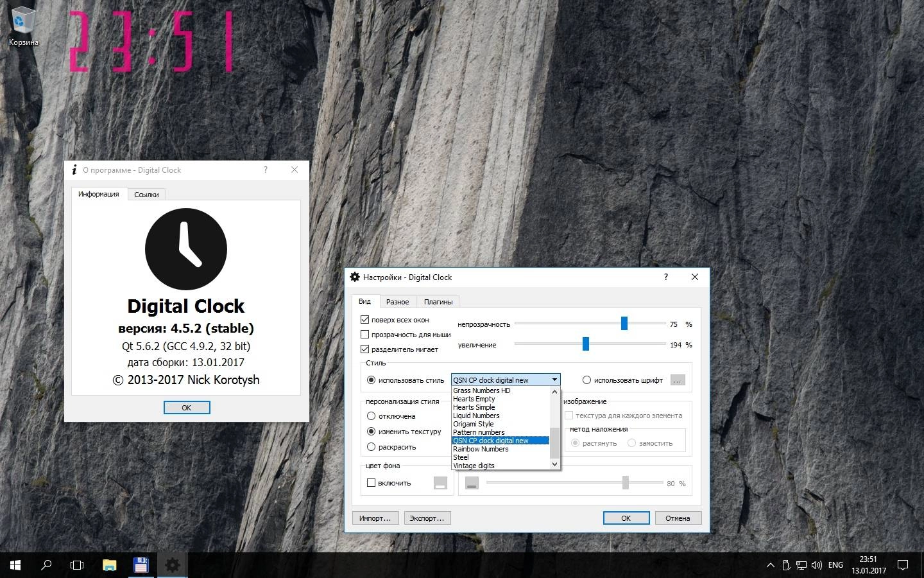This screenshot has height=578, width=924.
Task: Click the network tray icon
Action: tap(801, 565)
